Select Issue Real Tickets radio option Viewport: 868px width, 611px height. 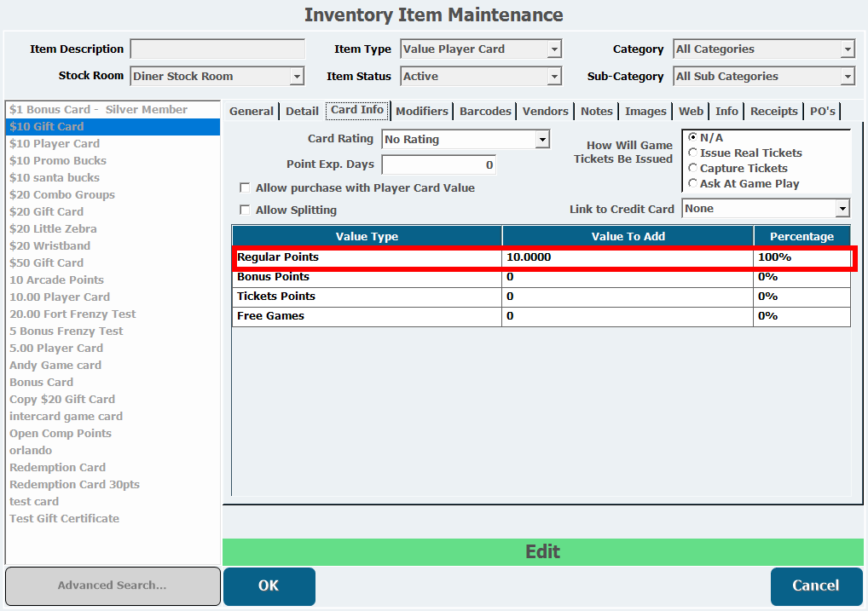pyautogui.click(x=693, y=153)
